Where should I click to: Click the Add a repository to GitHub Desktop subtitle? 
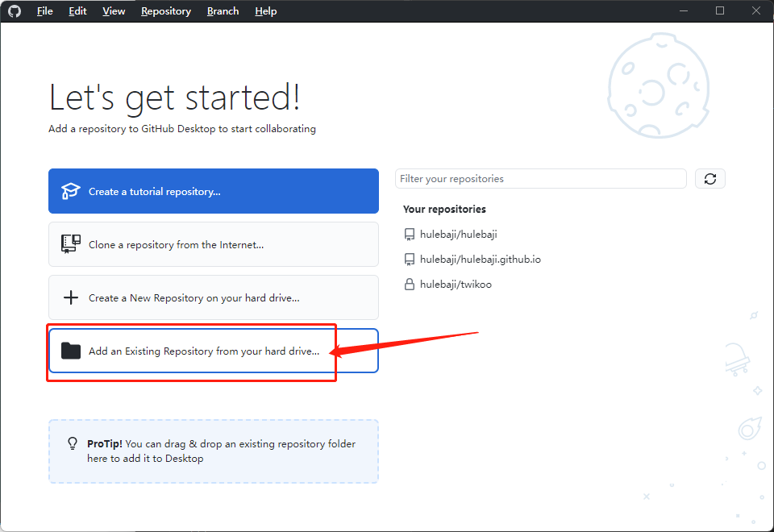pos(182,129)
